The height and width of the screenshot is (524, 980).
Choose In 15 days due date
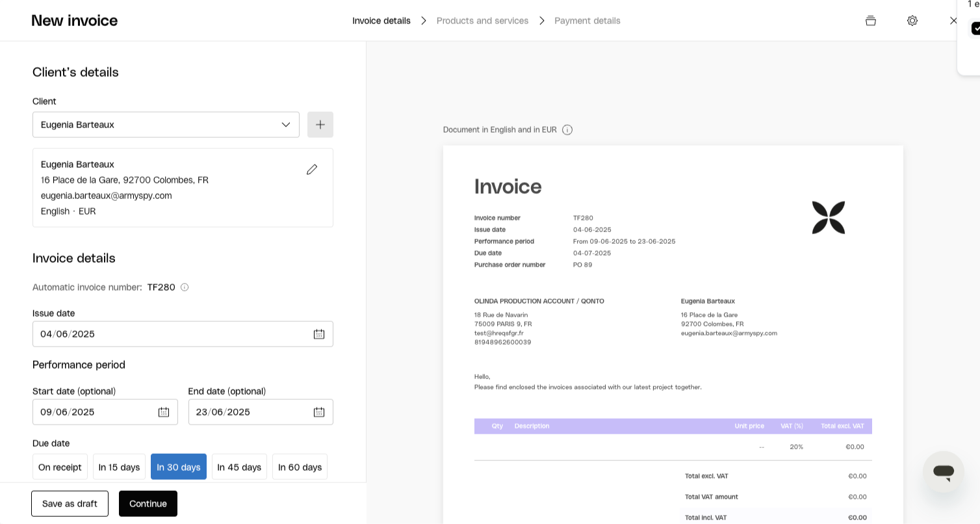click(x=119, y=467)
